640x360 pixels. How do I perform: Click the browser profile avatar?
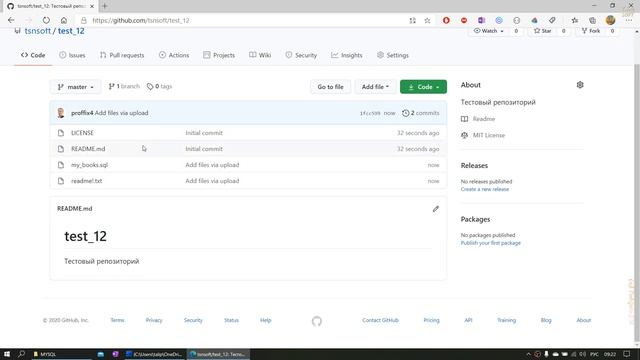click(610, 20)
